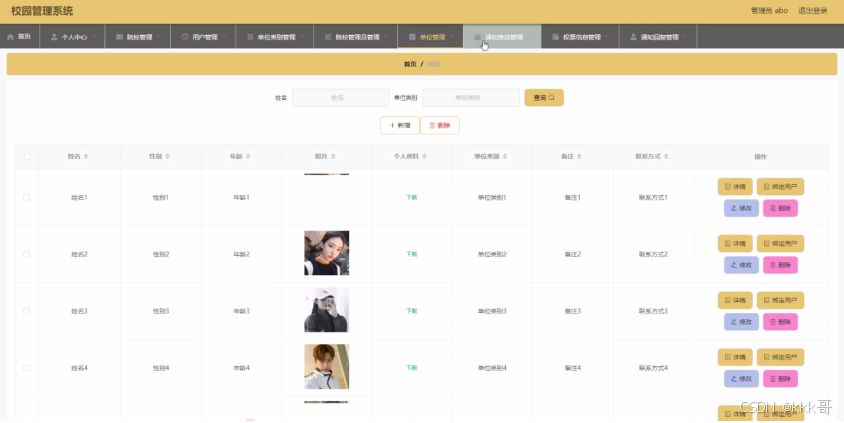Click the 首页 breadcrumb link

(x=410, y=64)
